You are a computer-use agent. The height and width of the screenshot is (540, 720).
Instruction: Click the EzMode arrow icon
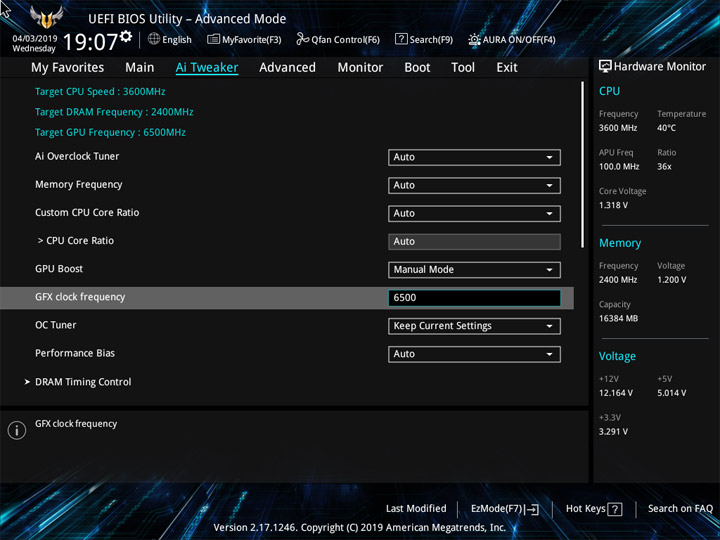click(532, 509)
